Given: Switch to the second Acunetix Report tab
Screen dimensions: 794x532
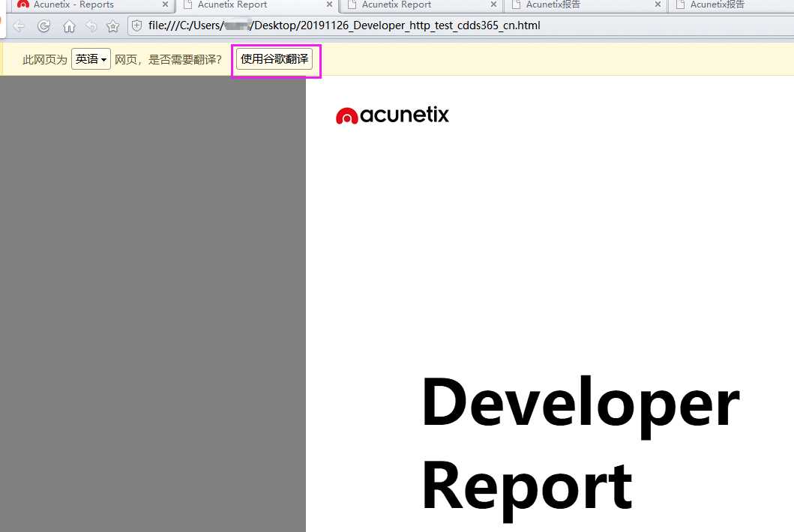Looking at the screenshot, I should 397,4.
